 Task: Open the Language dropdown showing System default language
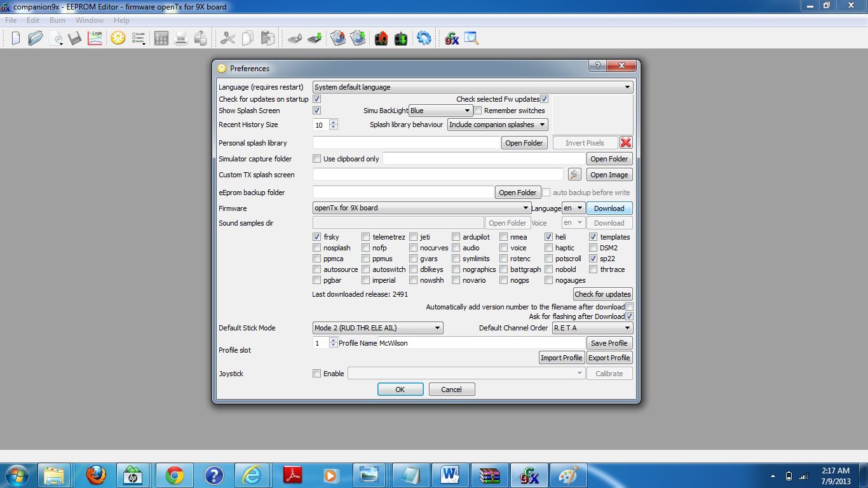coord(473,87)
